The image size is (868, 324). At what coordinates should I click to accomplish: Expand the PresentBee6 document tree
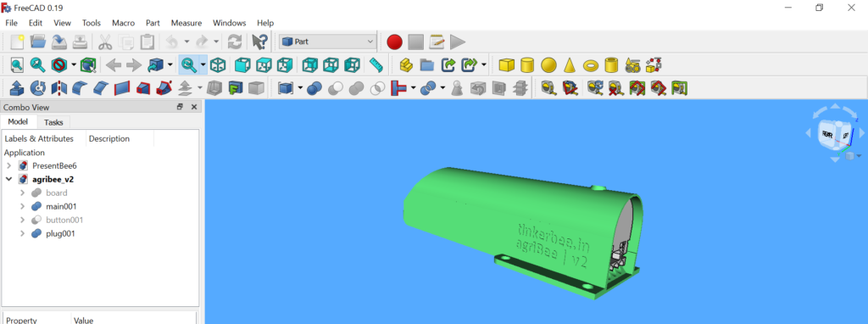8,165
